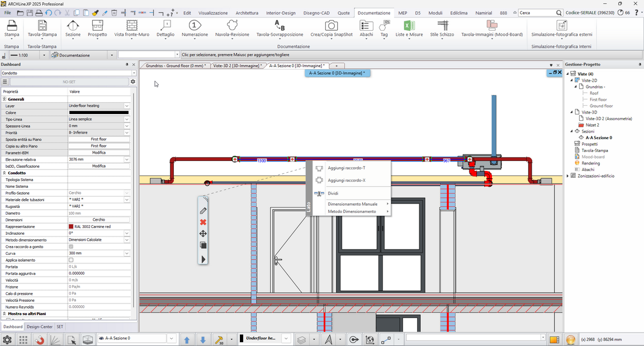The image size is (644, 346).
Task: Click the Liste e Misure Excel icon
Action: point(409,26)
